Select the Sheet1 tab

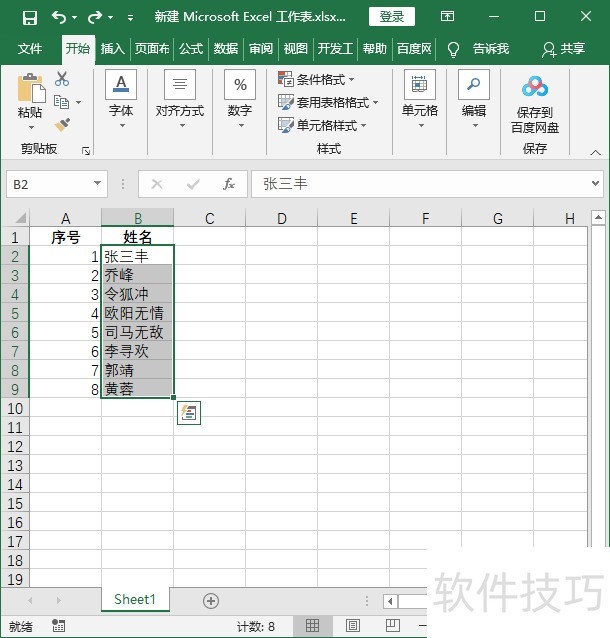[135, 599]
